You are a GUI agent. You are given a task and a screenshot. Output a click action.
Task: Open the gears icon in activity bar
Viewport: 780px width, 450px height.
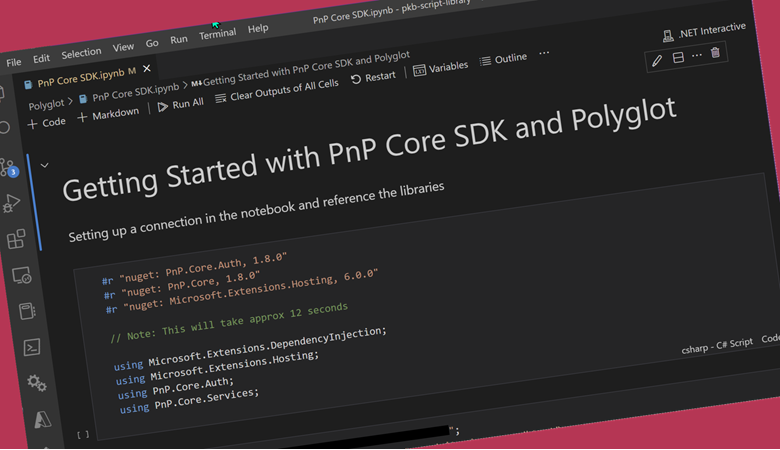(37, 383)
